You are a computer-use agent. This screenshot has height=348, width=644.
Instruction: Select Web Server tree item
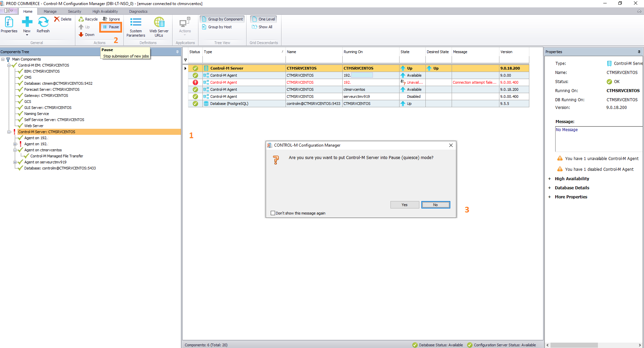pyautogui.click(x=34, y=126)
